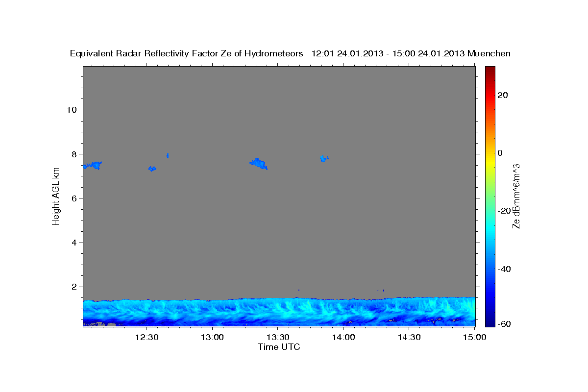Image resolution: width=588 pixels, height=392 pixels.
Task: Click the "Time UTC" axis label
Action: pyautogui.click(x=279, y=347)
